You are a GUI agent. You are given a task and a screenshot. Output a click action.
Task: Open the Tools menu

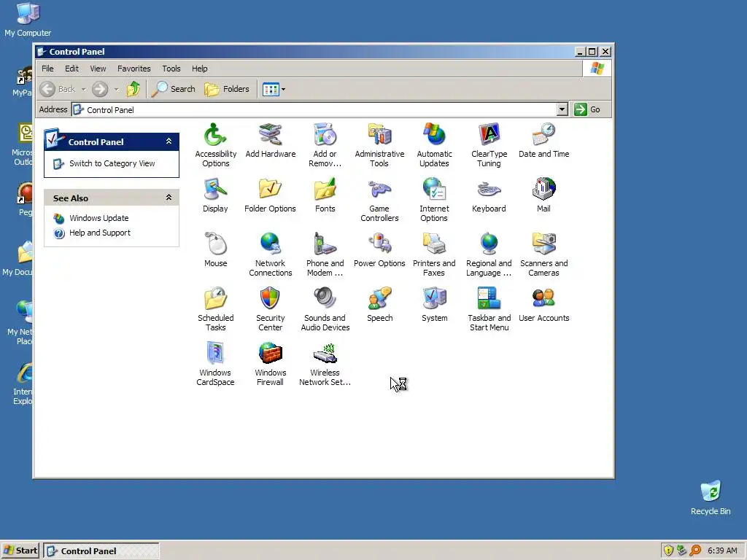[x=171, y=69]
